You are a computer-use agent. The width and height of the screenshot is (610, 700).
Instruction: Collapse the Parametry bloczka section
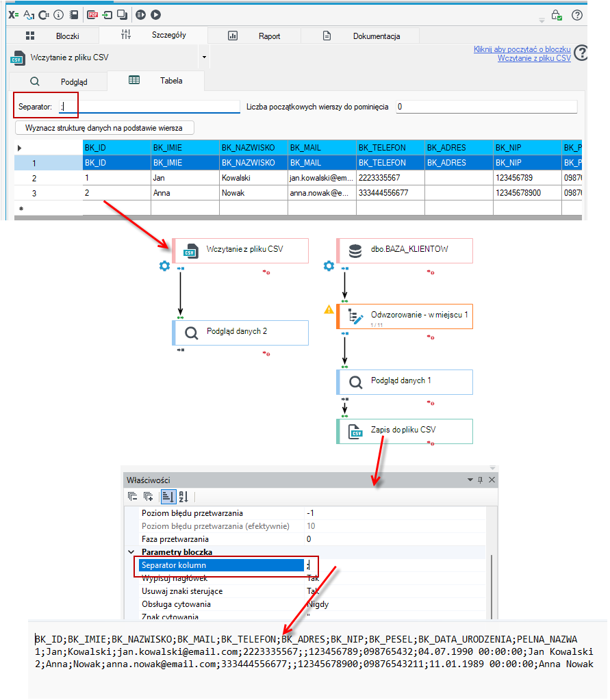[x=131, y=552]
